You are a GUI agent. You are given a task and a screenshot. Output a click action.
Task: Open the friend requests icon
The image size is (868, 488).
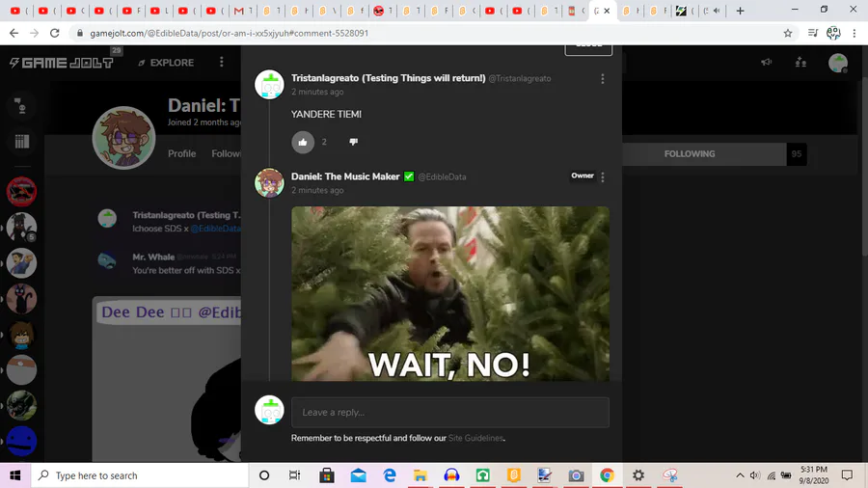click(800, 62)
